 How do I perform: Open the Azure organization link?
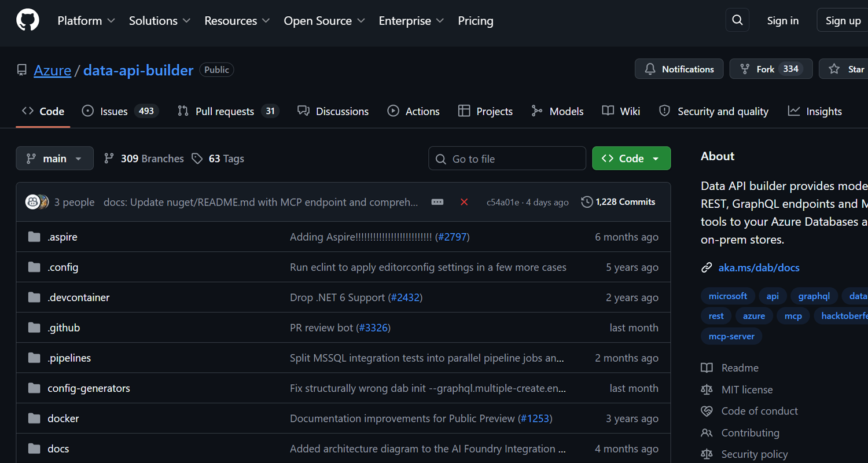click(53, 70)
